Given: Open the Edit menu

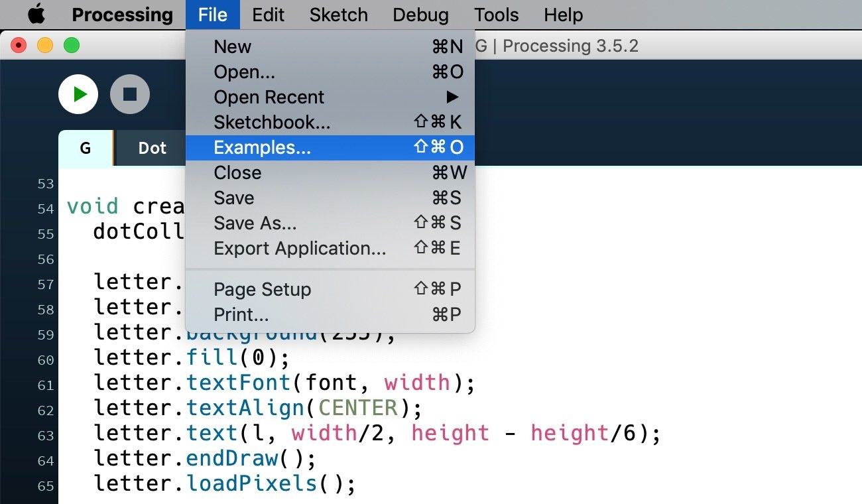Looking at the screenshot, I should pyautogui.click(x=268, y=15).
